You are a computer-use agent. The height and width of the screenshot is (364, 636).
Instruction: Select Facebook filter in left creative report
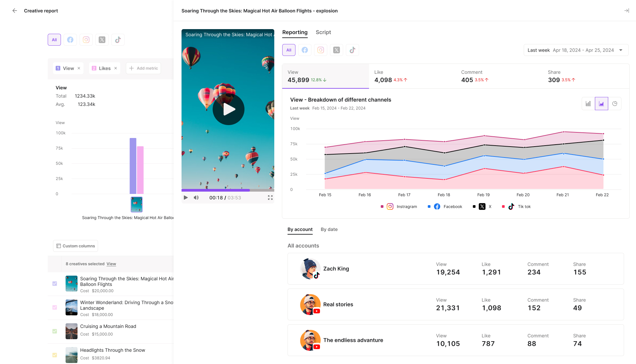click(70, 40)
